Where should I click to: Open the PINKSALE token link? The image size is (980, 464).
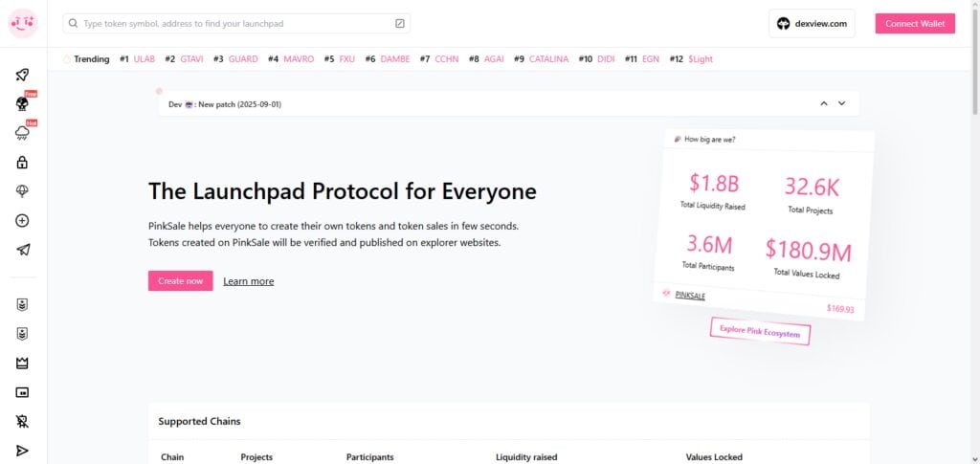(690, 295)
